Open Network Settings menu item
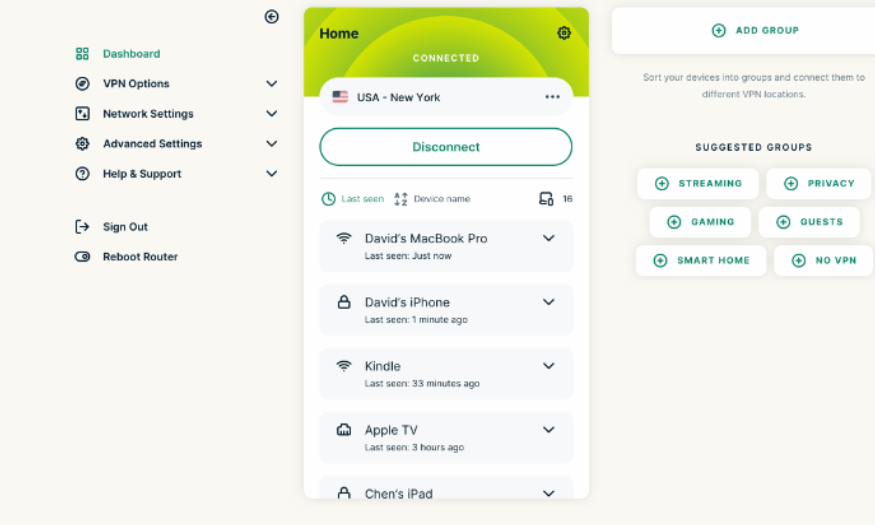The image size is (875, 525). point(148,114)
